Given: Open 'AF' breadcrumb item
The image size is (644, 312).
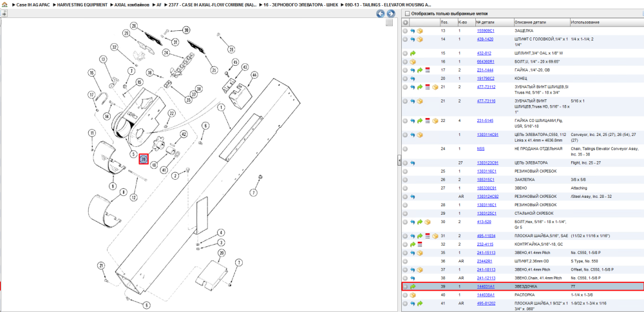Looking at the screenshot, I should pos(159,5).
